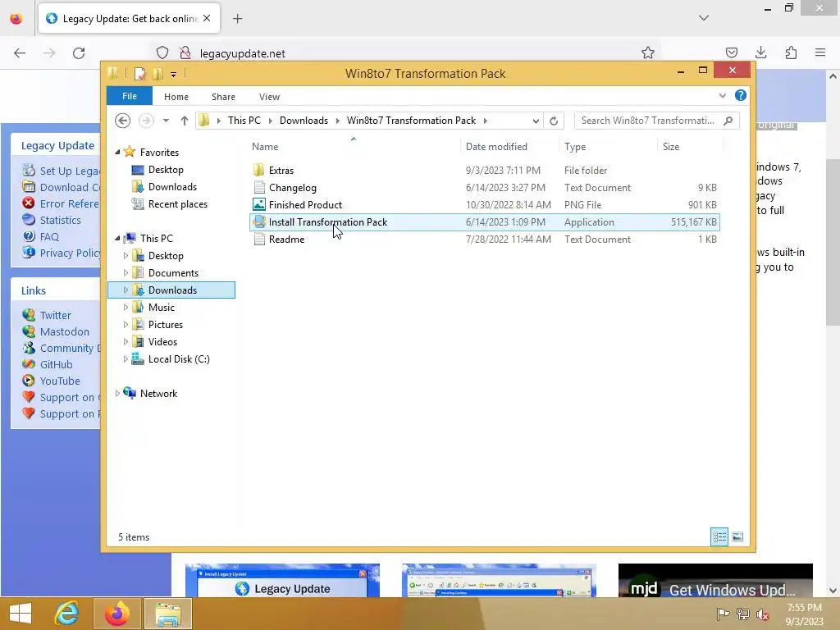Screen dimensions: 840x630
Task: Select Videos in the navigation tree
Action: [163, 342]
